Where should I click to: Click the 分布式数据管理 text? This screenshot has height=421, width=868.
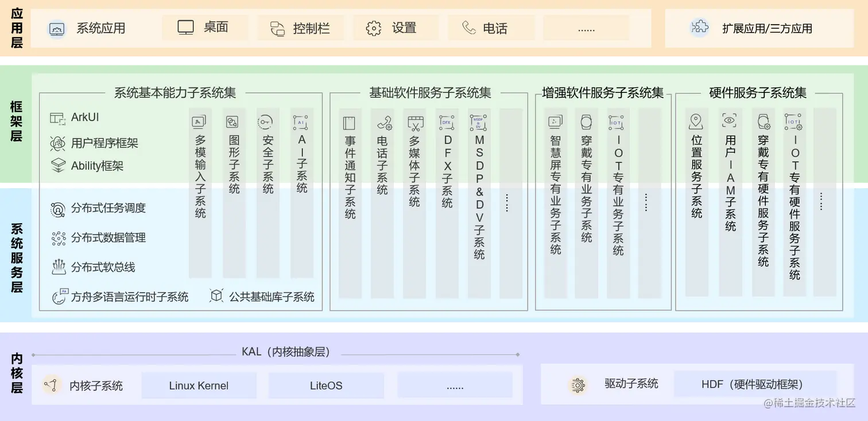point(108,237)
